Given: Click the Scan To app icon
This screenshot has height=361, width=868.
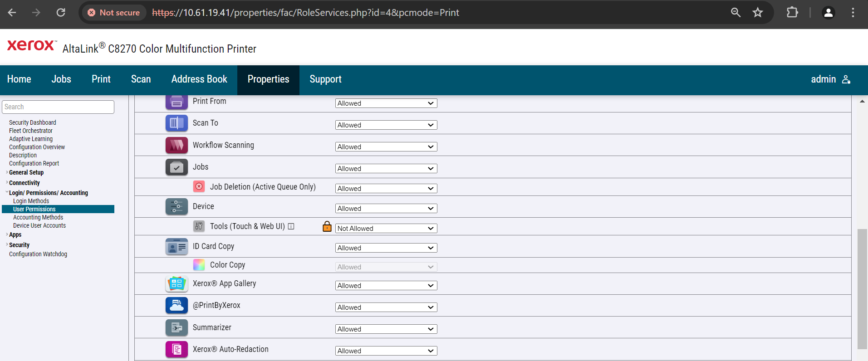Looking at the screenshot, I should (x=177, y=123).
